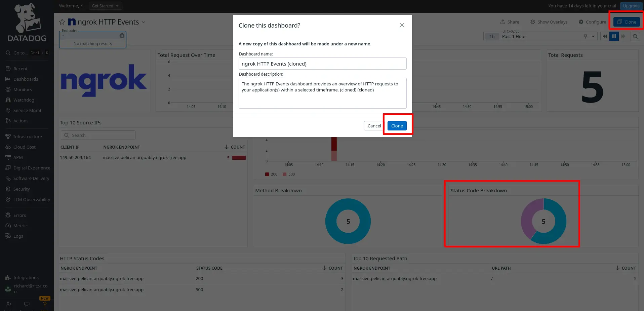The width and height of the screenshot is (644, 311).
Task: Click the Security shield sidebar icon
Action: point(8,189)
